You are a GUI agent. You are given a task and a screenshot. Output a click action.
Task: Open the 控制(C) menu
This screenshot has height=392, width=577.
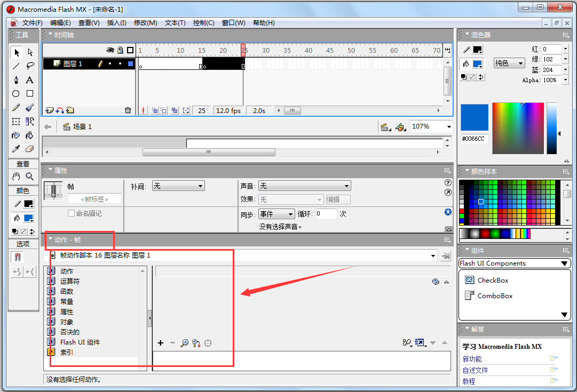click(203, 23)
